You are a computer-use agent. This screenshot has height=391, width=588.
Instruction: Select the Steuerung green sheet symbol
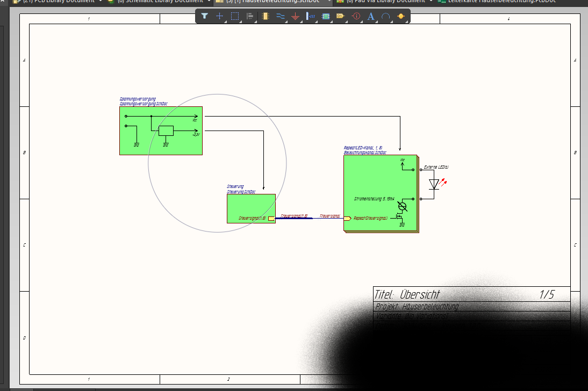point(251,208)
